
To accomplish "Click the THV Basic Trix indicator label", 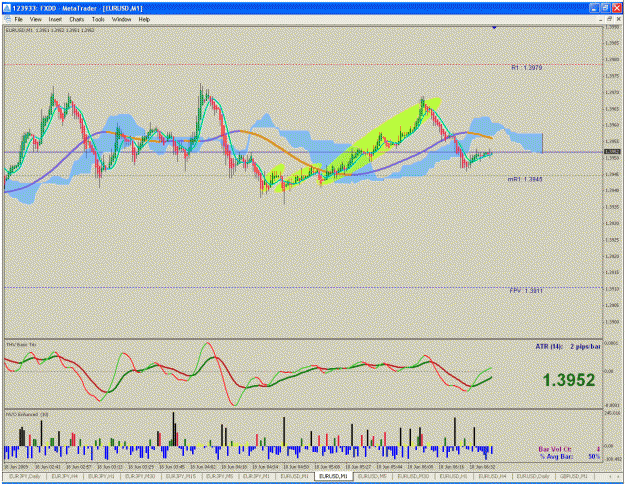I will point(21,344).
